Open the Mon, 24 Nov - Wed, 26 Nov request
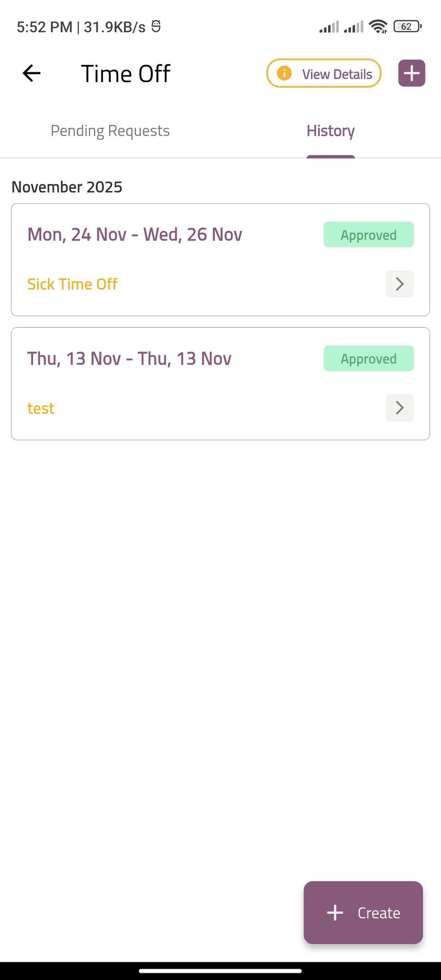The image size is (441, 980). (x=135, y=235)
